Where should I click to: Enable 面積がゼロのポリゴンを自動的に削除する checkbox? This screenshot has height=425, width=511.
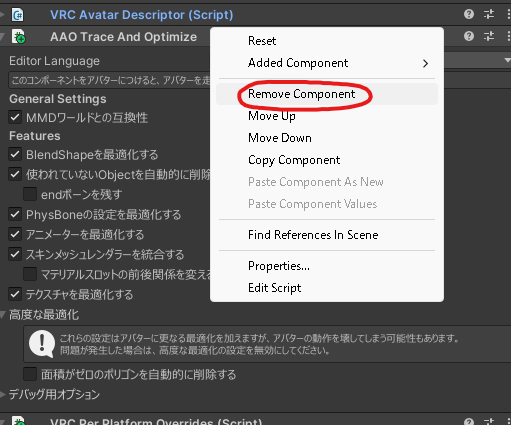coord(30,374)
